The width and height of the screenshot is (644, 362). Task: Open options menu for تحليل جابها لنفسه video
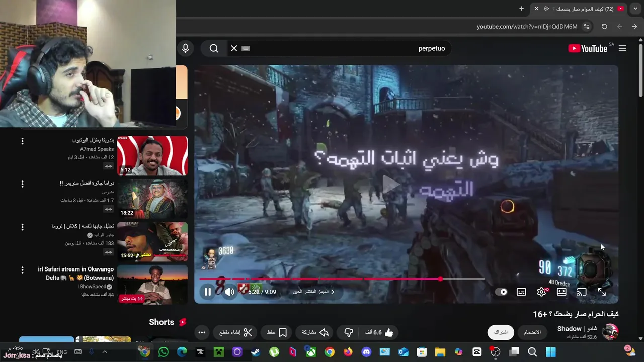[x=22, y=227]
